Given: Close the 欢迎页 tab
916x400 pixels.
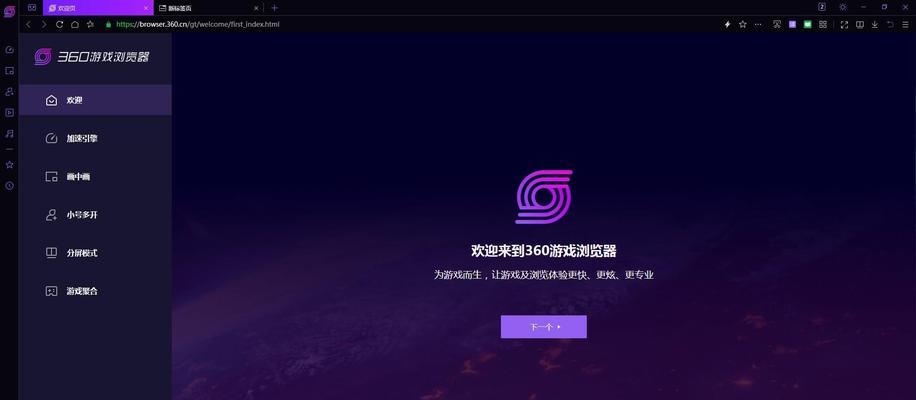Looking at the screenshot, I should [145, 8].
